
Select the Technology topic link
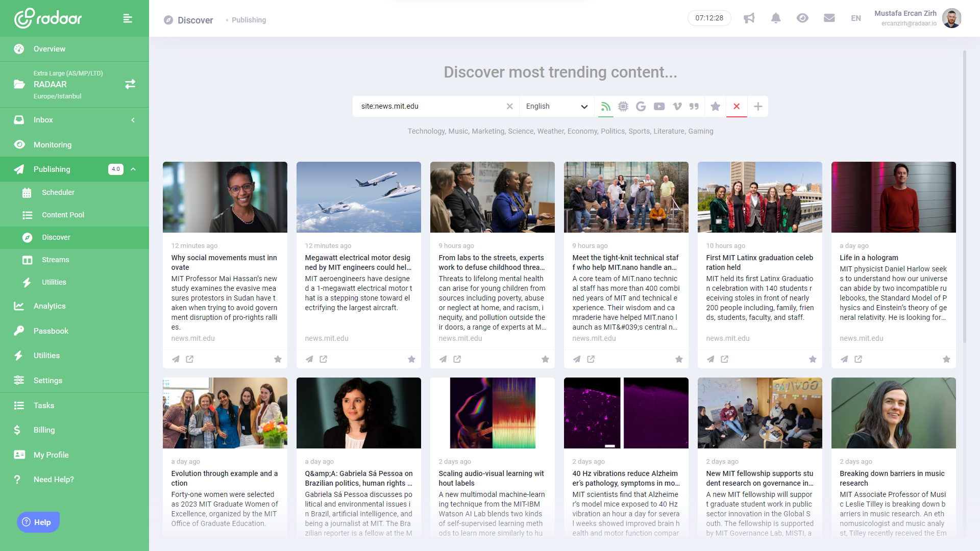(426, 131)
